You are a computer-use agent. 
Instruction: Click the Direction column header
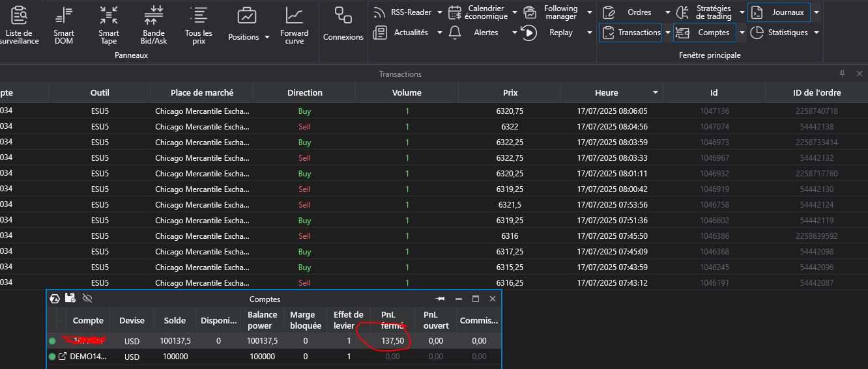coord(304,92)
